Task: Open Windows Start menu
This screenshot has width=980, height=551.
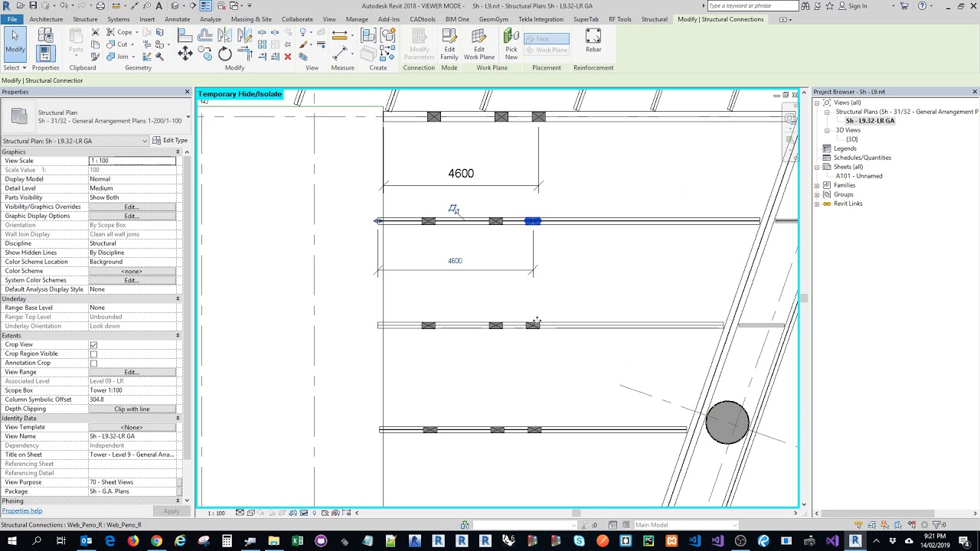Action: 12,541
